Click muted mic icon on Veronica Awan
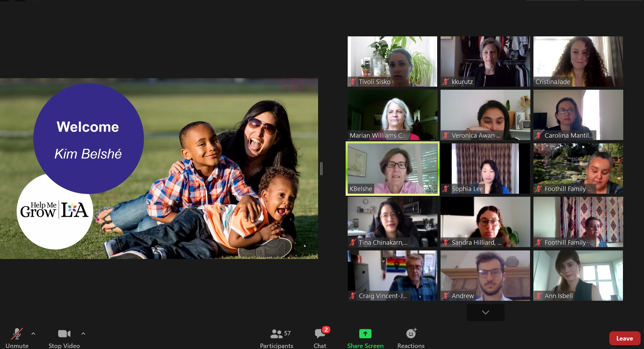The image size is (644, 349). (x=446, y=135)
